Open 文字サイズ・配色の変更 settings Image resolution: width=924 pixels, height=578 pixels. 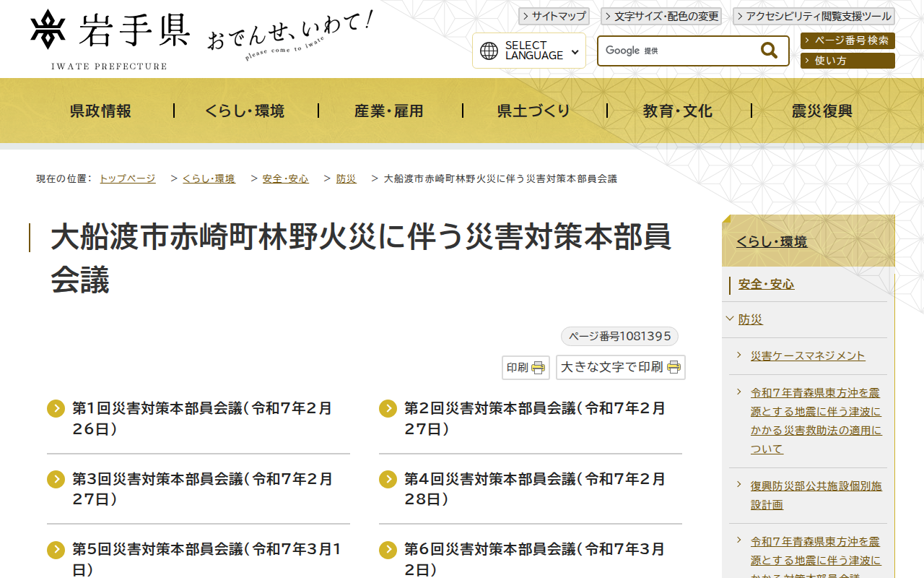[x=661, y=17]
